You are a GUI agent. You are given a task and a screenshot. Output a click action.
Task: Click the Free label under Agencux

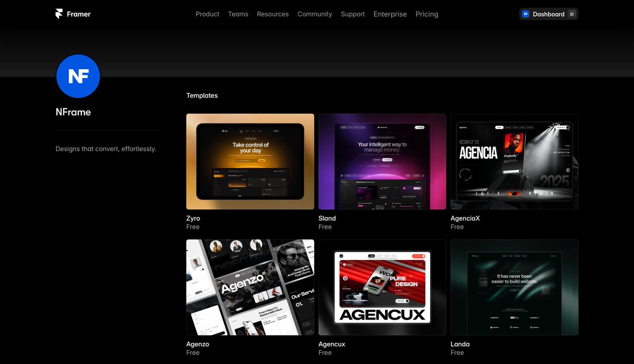(325, 352)
